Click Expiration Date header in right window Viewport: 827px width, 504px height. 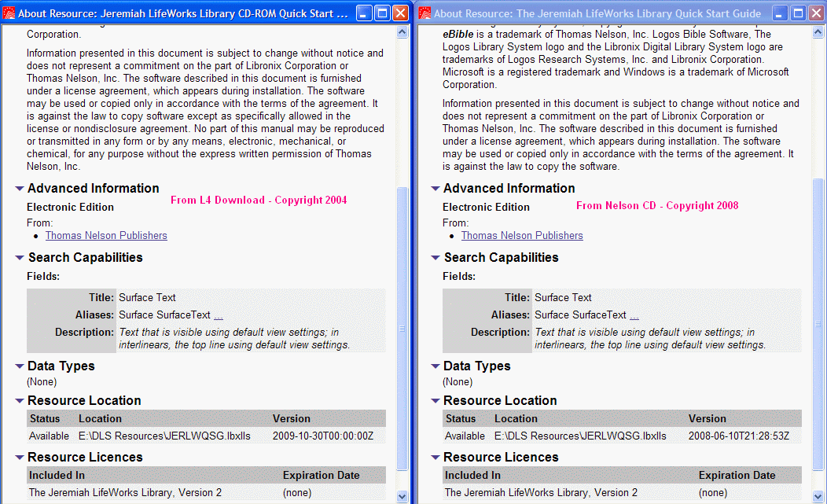(x=737, y=475)
